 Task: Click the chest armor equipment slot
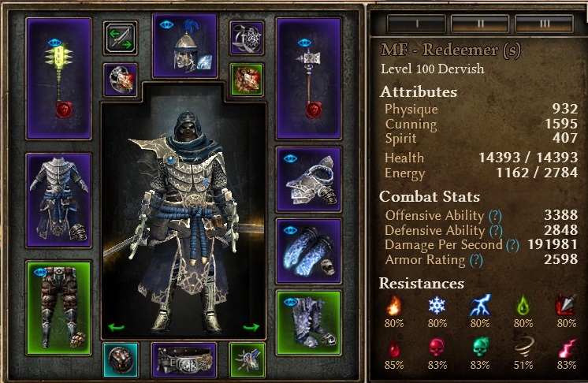58,200
